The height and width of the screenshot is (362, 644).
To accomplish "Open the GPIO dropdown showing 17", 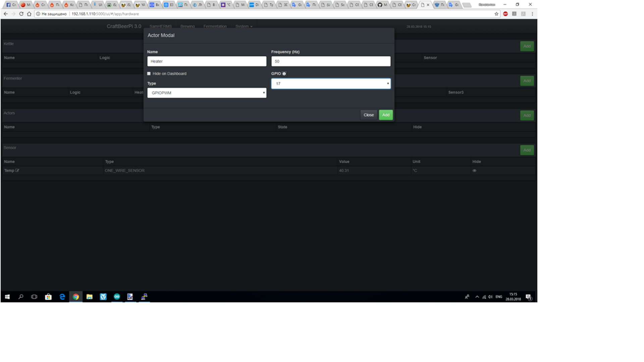I will 331,84.
